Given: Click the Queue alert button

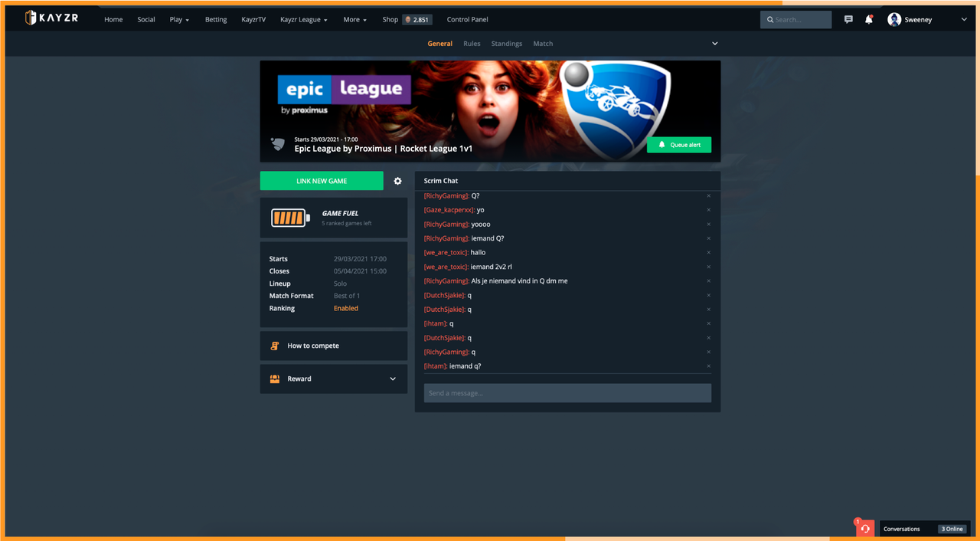Looking at the screenshot, I should [x=679, y=145].
